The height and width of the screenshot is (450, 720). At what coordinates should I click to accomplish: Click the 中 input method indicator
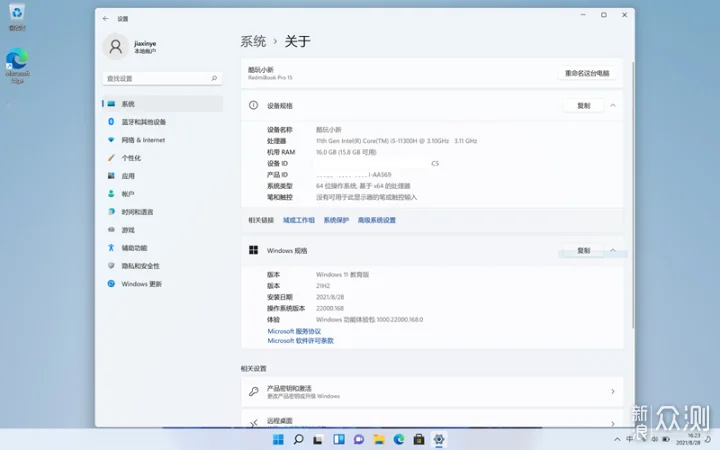pyautogui.click(x=630, y=439)
